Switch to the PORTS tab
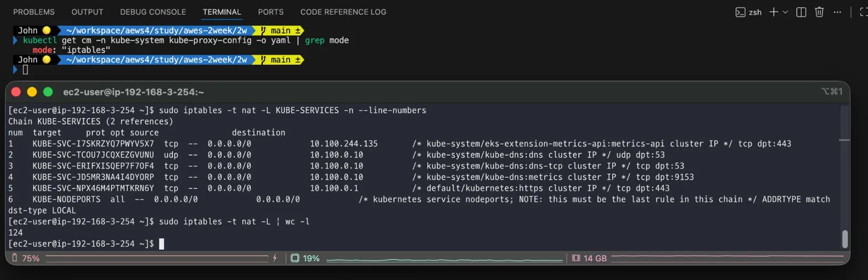This screenshot has height=280, width=868. point(271,12)
